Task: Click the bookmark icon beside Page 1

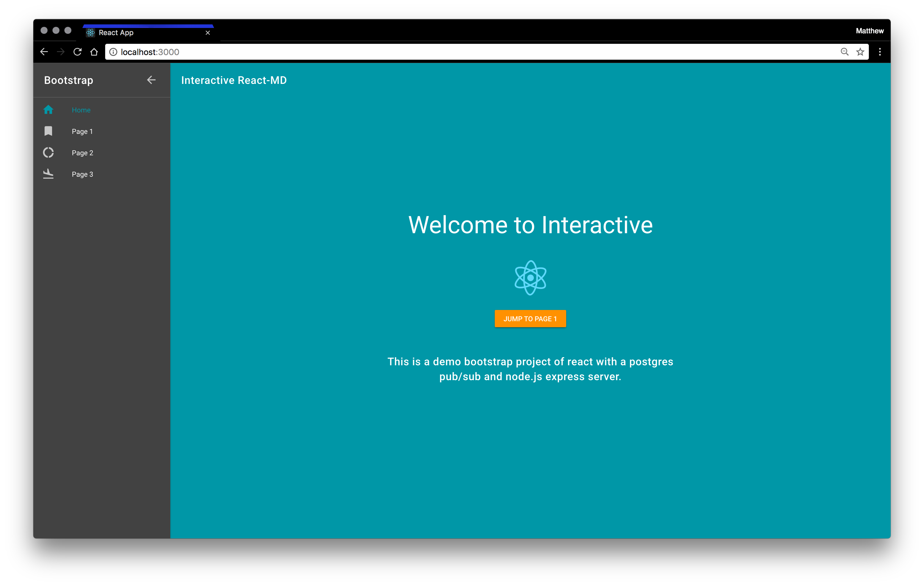Action: (x=48, y=131)
